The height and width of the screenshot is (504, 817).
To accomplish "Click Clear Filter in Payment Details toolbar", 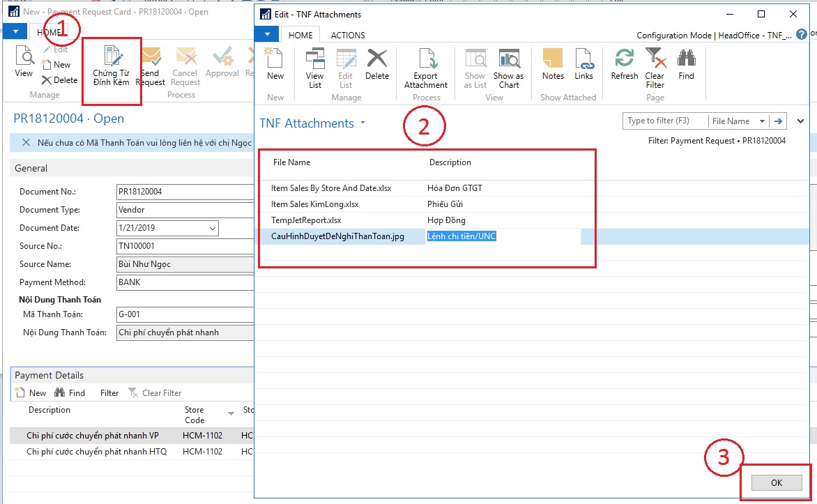I will coord(155,392).
